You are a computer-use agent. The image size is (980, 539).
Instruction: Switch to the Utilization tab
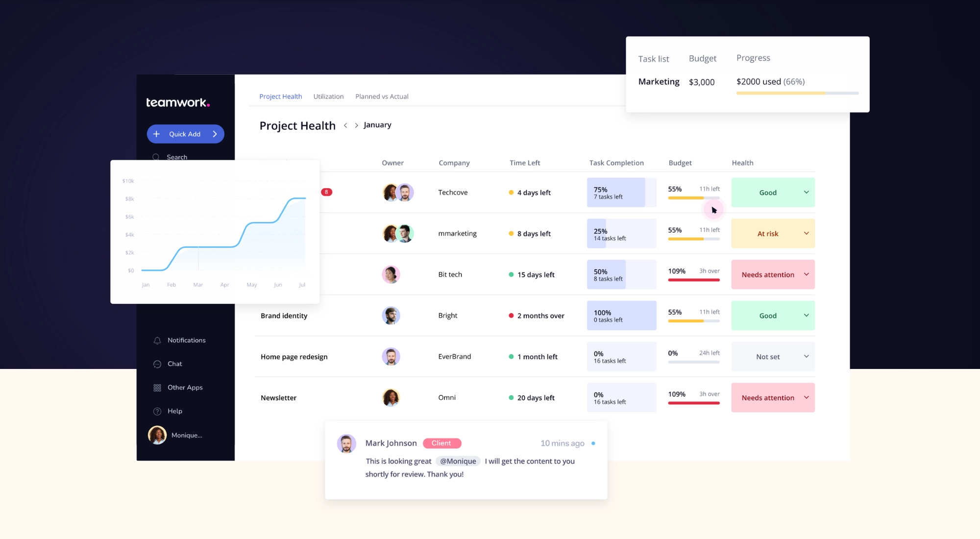(x=328, y=96)
